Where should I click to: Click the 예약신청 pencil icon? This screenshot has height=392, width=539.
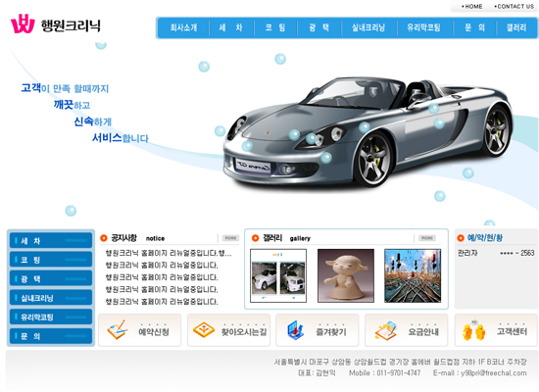pyautogui.click(x=118, y=330)
